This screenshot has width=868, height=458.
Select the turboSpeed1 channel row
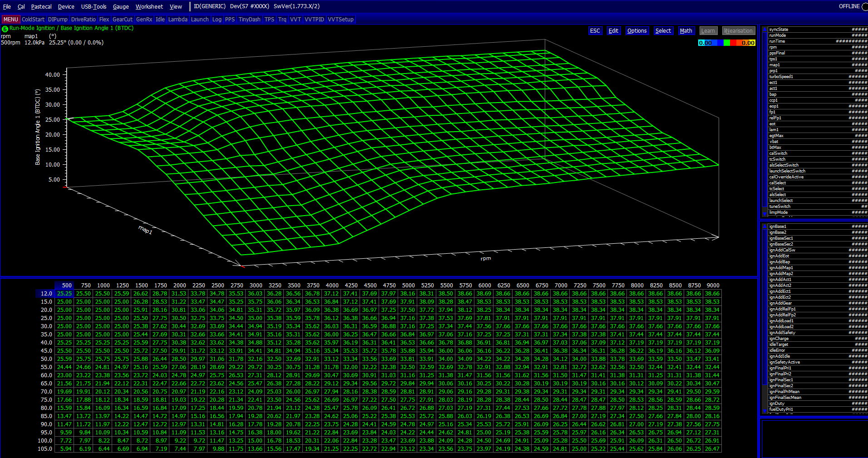818,77
